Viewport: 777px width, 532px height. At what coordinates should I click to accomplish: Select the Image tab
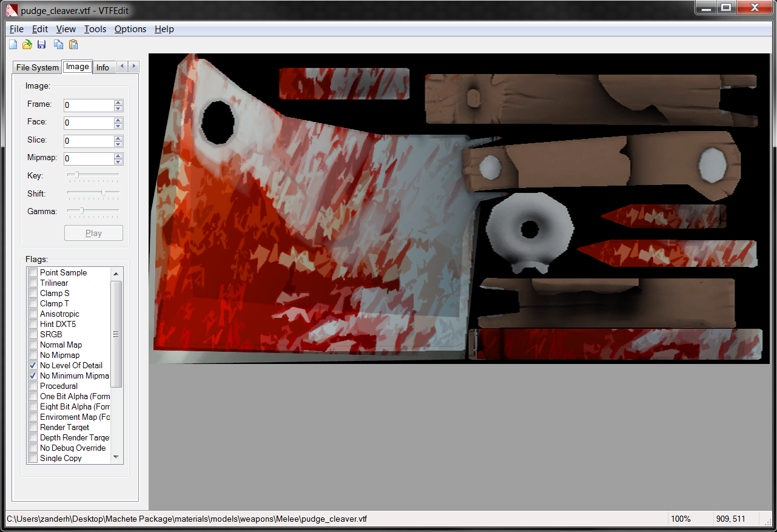[x=78, y=67]
